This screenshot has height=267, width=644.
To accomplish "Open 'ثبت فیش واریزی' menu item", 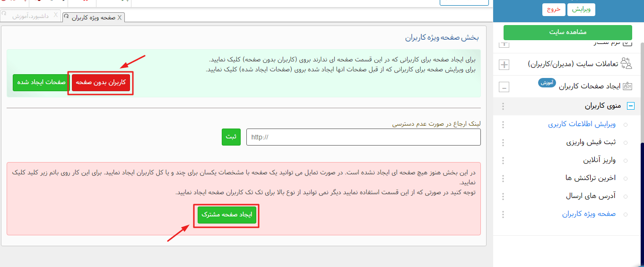I will point(591,142).
